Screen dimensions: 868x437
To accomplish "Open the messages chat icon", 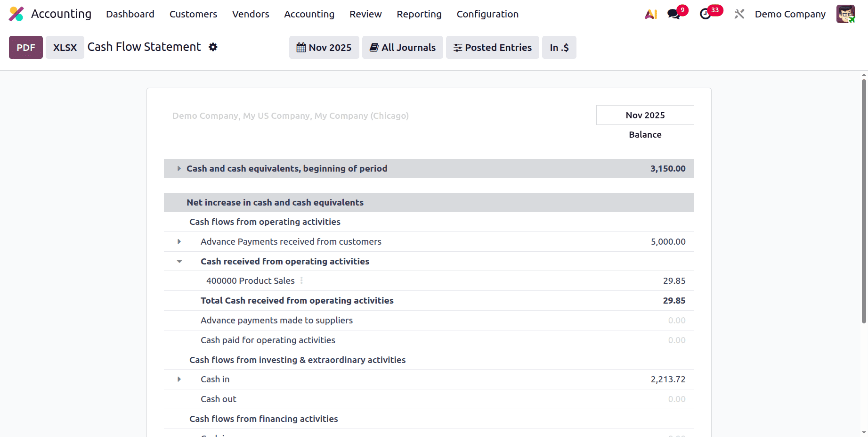I will pyautogui.click(x=674, y=14).
